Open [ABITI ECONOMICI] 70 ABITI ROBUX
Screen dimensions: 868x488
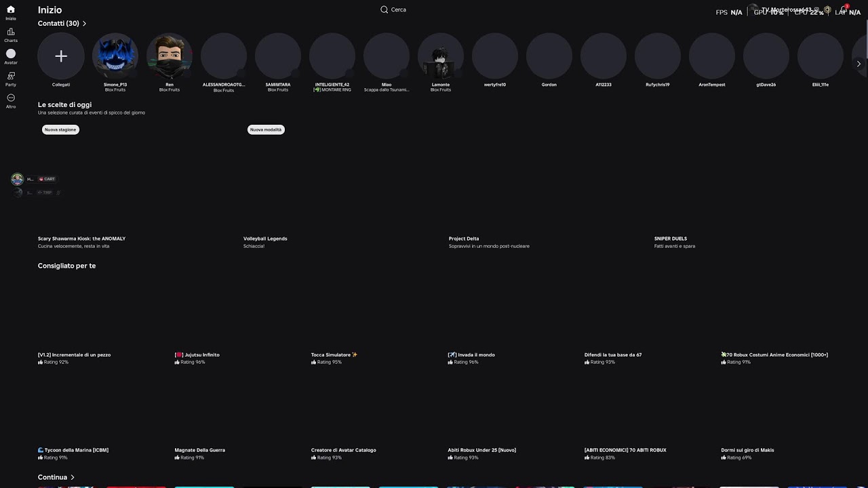click(625, 450)
